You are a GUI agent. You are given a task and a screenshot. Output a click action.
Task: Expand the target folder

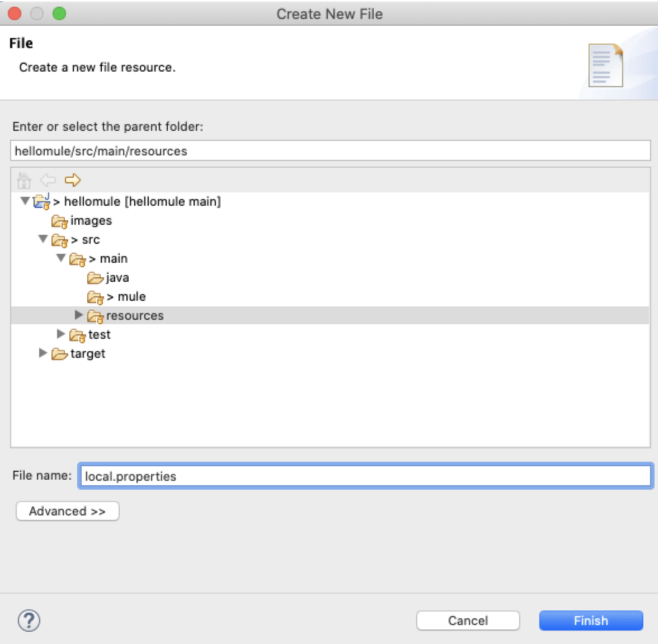41,353
